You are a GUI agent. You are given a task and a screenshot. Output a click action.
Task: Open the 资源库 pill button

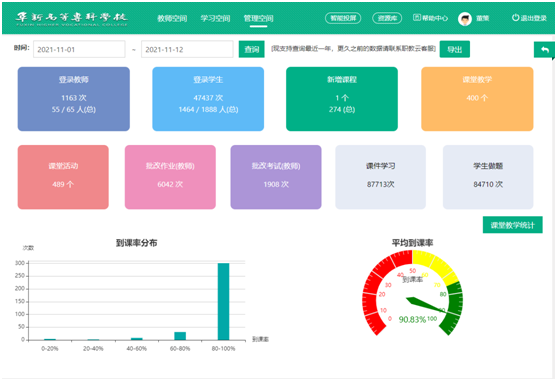click(x=387, y=18)
